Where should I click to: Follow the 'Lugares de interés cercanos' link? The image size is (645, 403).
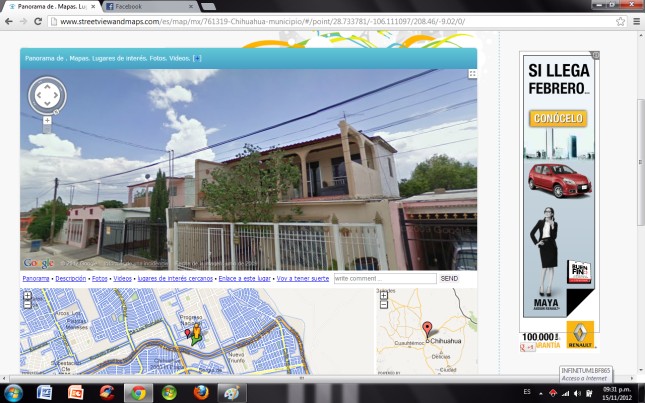[x=175, y=279]
